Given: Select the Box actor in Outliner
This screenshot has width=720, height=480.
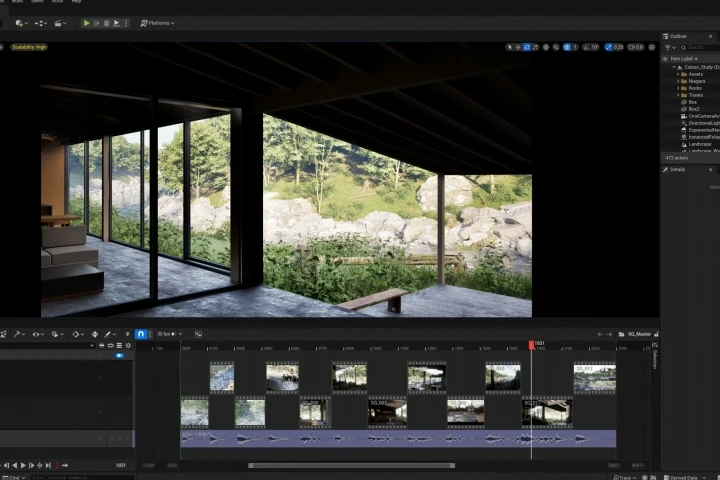Looking at the screenshot, I should 692,102.
